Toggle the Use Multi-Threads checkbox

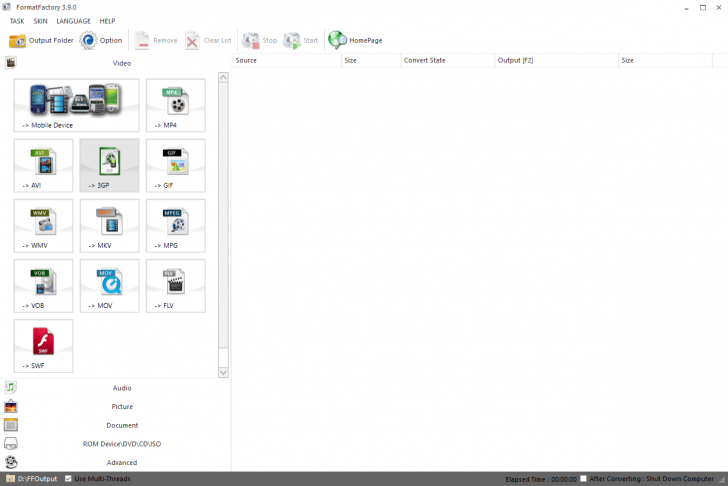click(x=68, y=479)
